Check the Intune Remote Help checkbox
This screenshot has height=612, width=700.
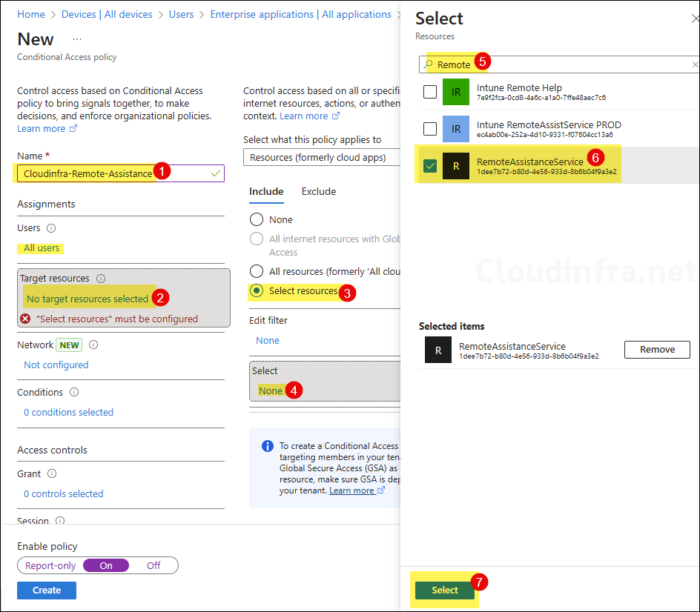coord(430,92)
